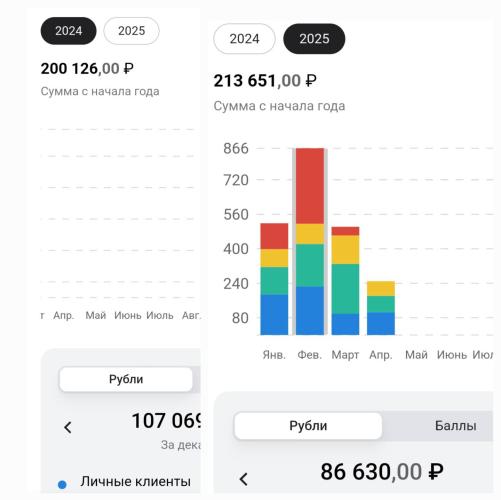Switch to 2024 in the right panel
501x500 pixels.
pyautogui.click(x=244, y=39)
